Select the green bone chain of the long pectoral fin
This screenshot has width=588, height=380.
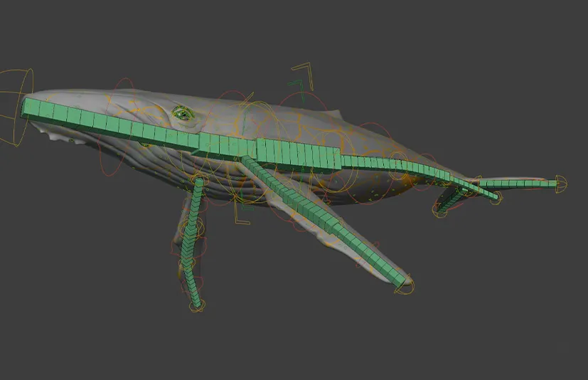click(x=324, y=221)
